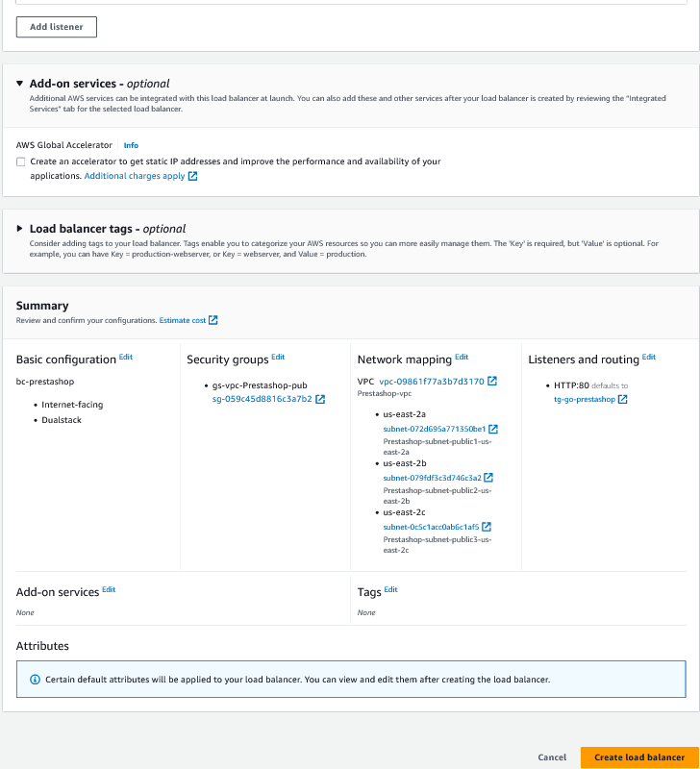Image resolution: width=700 pixels, height=769 pixels.
Task: Expand the Load balancer tags section
Action: 20,229
